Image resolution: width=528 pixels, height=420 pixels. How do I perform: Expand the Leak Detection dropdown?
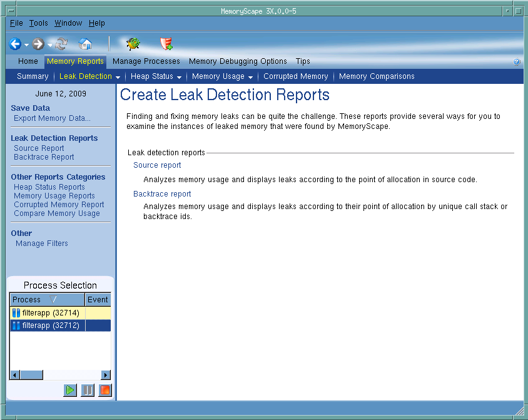point(118,77)
